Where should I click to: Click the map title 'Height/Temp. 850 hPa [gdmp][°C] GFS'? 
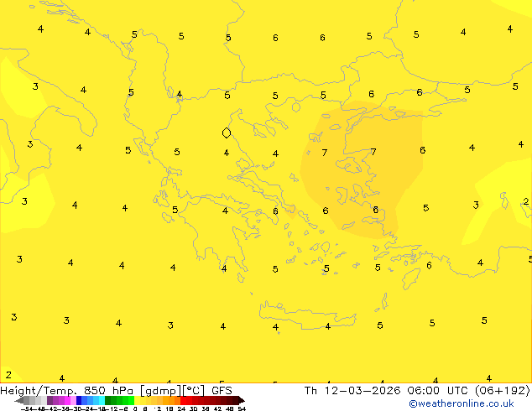coord(116,391)
